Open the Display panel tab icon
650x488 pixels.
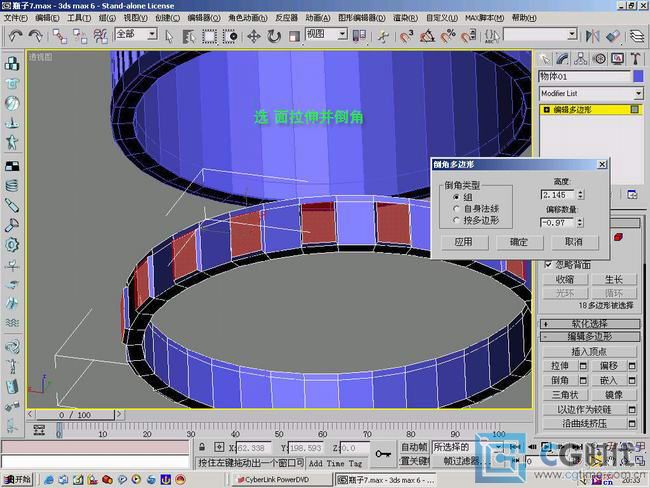(617, 59)
